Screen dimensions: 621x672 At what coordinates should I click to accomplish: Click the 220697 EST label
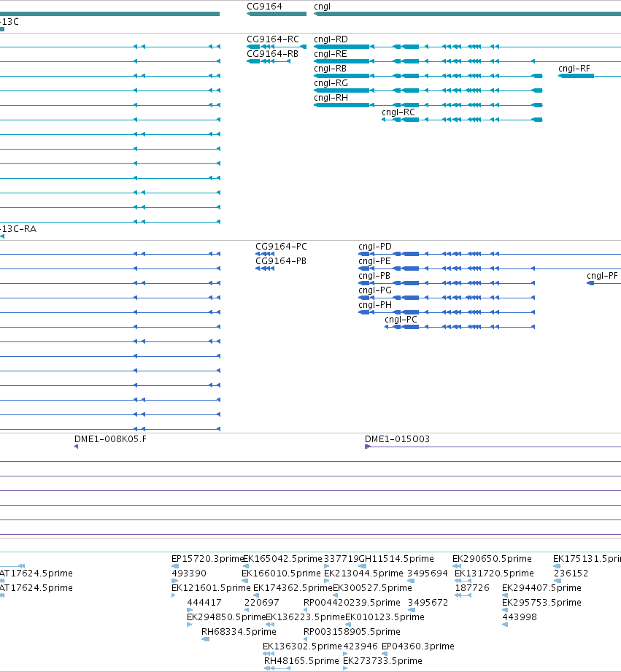click(x=262, y=602)
